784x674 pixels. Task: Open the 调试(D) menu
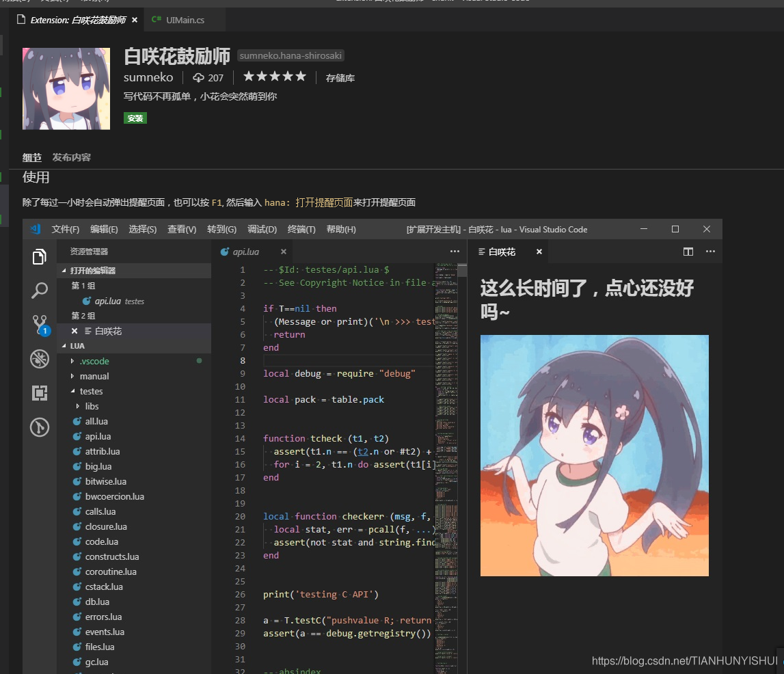coord(262,230)
